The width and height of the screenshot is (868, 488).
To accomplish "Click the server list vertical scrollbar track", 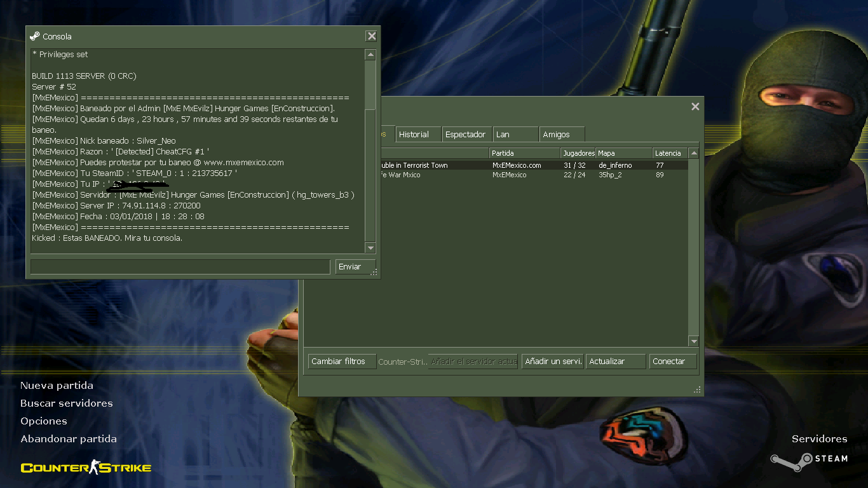I will (694, 247).
